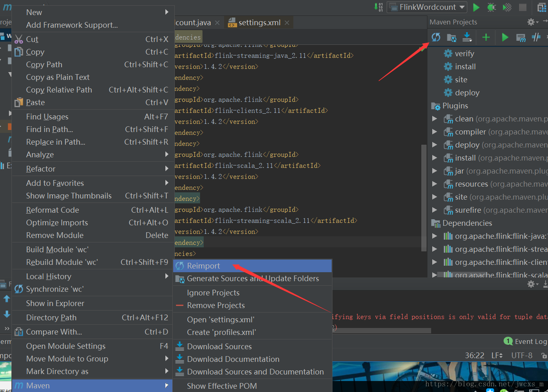548x392 pixels.
Task: Open the Event Log tool window
Action: coord(525,341)
